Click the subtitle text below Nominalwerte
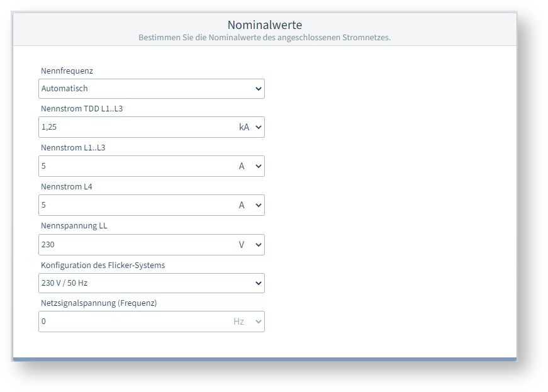Viewport: 548px width, 392px height. tap(264, 38)
